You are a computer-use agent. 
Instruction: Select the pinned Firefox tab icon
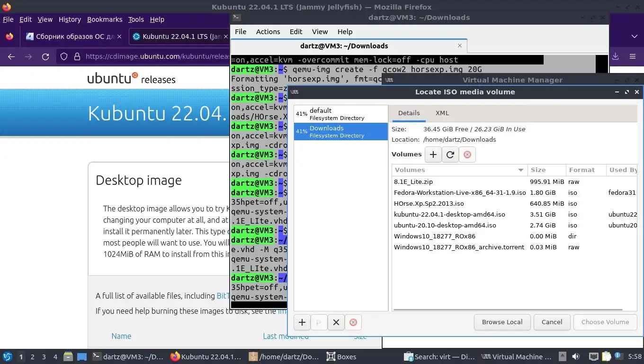(x=9, y=36)
